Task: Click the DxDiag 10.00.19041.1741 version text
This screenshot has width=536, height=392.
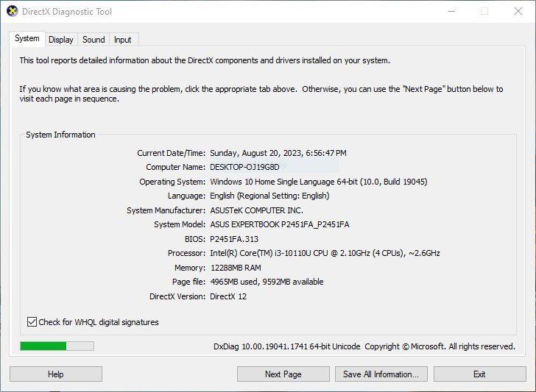Action: point(287,346)
